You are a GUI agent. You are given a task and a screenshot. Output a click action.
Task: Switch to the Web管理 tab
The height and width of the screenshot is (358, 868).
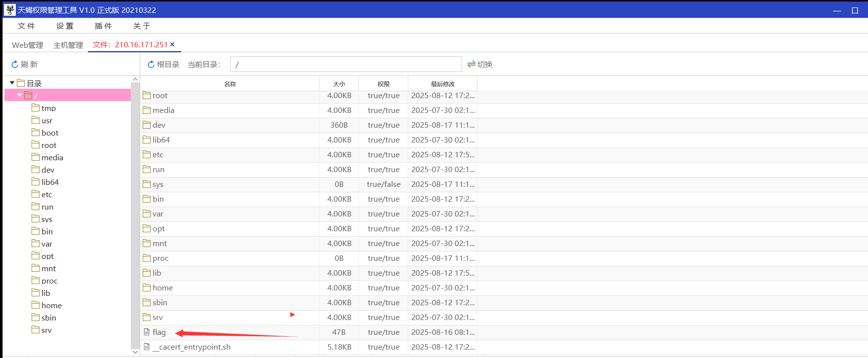point(28,45)
